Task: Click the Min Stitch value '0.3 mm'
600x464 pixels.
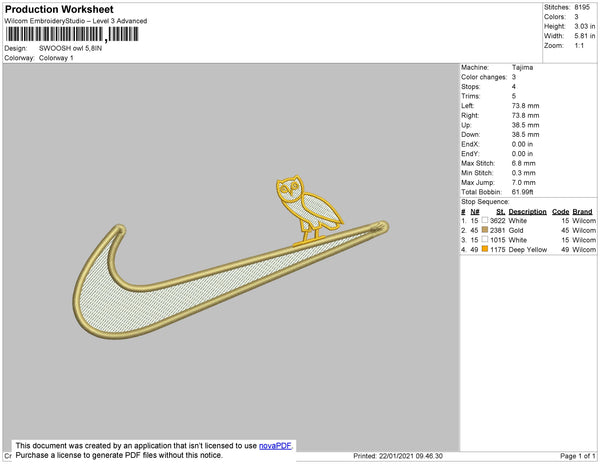Action: coord(523,173)
